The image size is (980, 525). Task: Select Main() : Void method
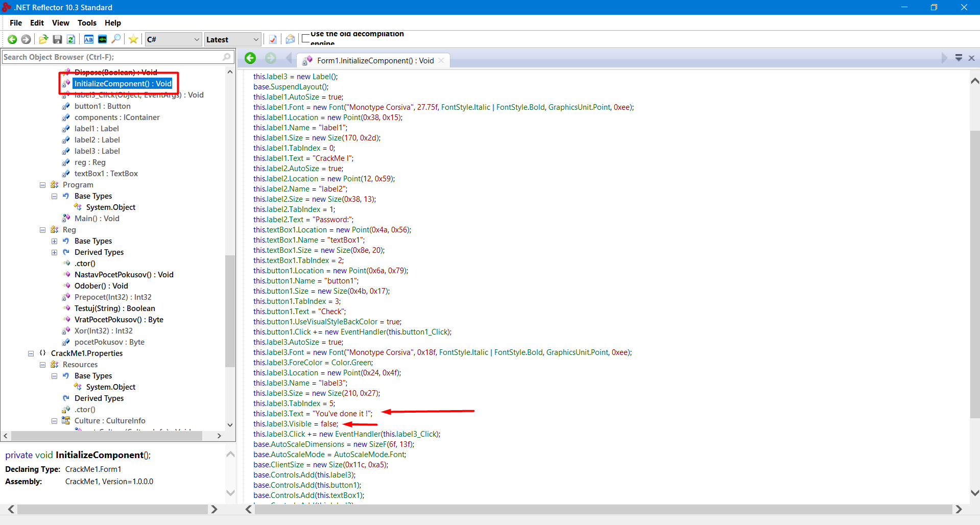(97, 219)
